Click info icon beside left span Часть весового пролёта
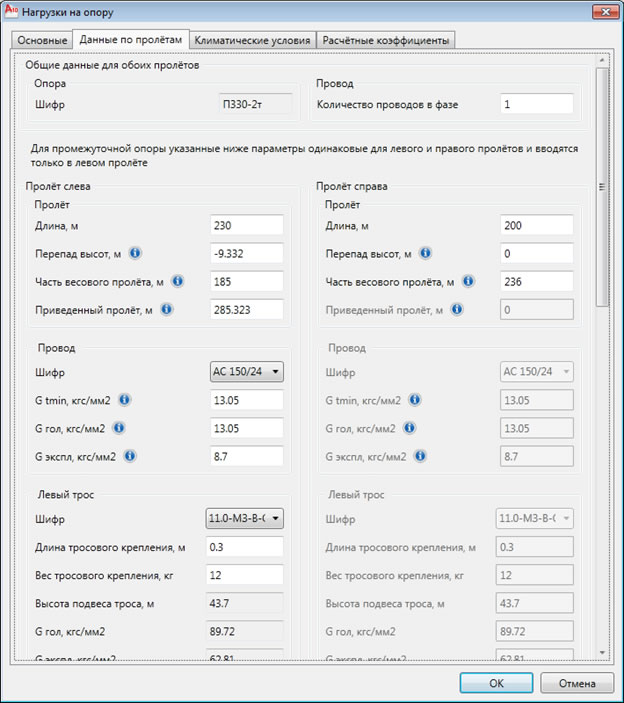This screenshot has height=703, width=624. pyautogui.click(x=178, y=282)
